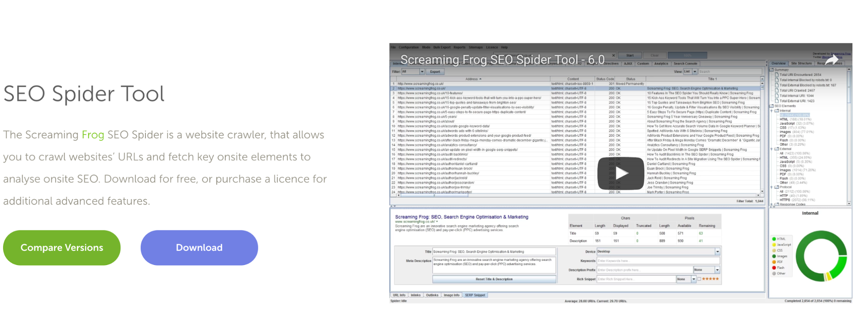Open the File menu in the video
This screenshot has width=868, height=331.
(x=393, y=47)
